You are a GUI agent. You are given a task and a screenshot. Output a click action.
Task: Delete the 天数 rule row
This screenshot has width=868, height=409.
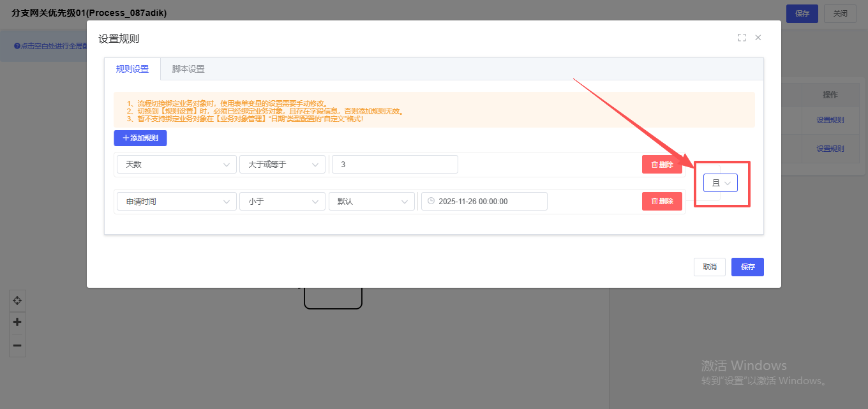click(x=662, y=165)
